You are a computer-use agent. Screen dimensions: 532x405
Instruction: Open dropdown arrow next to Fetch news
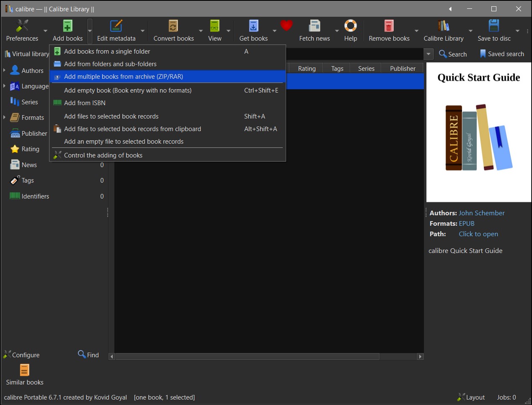[337, 31]
